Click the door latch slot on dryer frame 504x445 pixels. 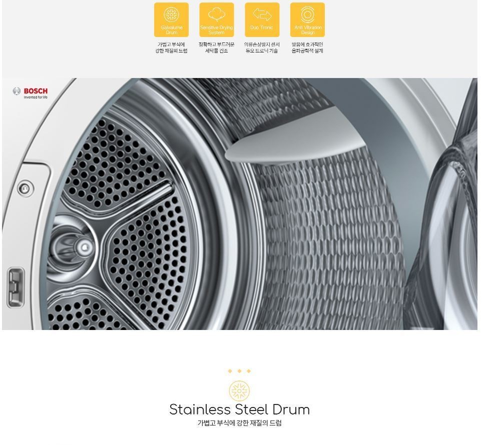(16, 287)
